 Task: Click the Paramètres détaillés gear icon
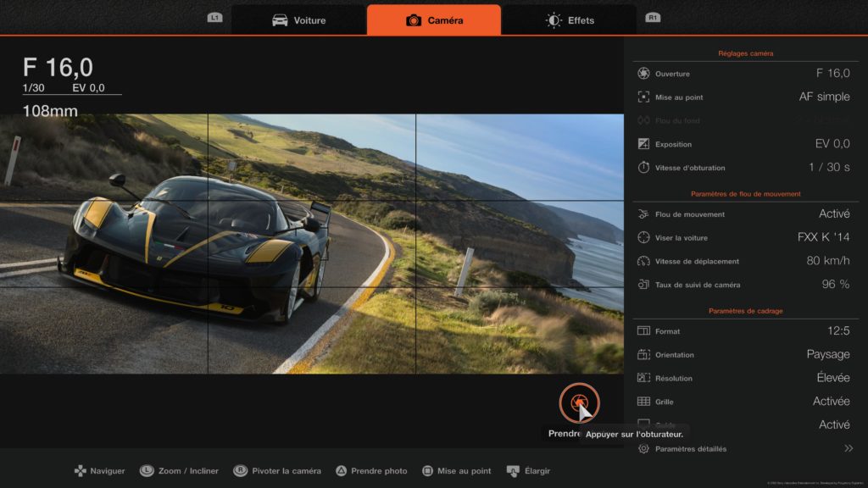(x=643, y=449)
